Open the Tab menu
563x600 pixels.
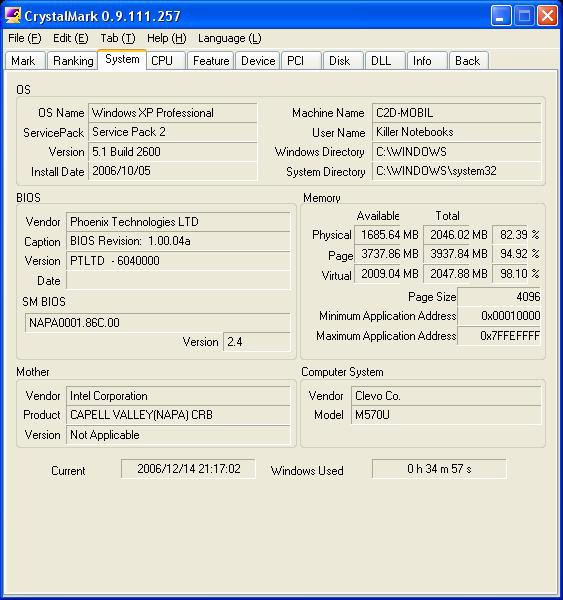coord(117,38)
